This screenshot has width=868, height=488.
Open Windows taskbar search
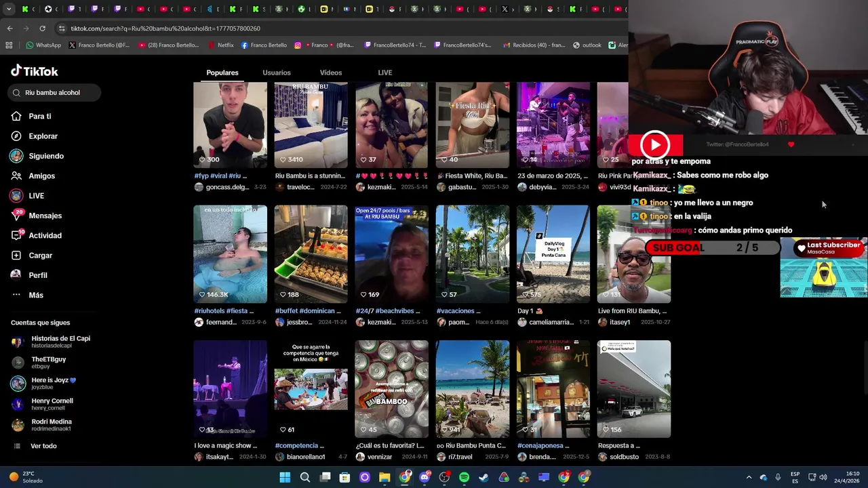[305, 477]
